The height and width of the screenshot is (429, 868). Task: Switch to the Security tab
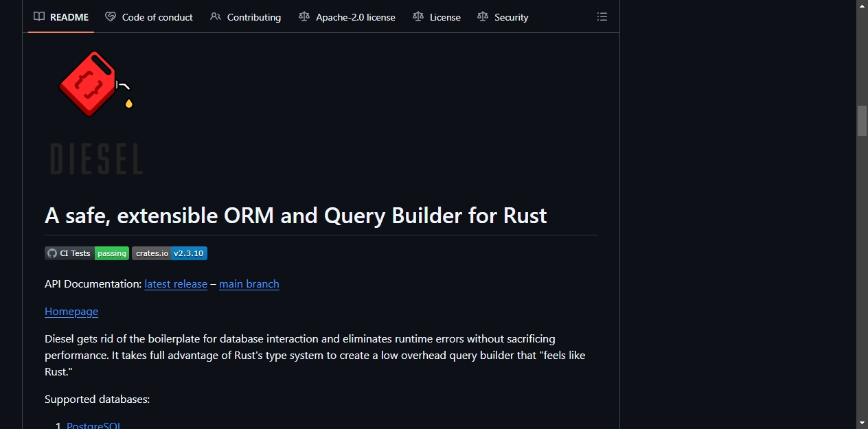(x=503, y=17)
